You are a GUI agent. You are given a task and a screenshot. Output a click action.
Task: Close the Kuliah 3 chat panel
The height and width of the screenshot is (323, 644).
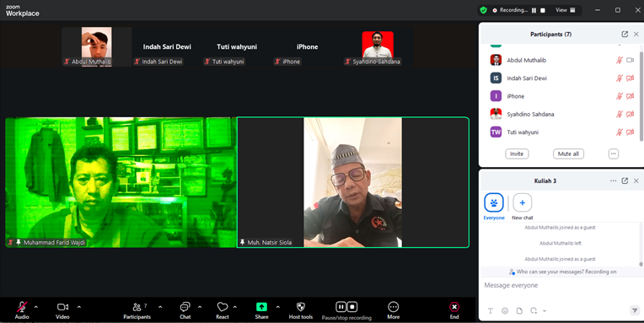(x=636, y=180)
